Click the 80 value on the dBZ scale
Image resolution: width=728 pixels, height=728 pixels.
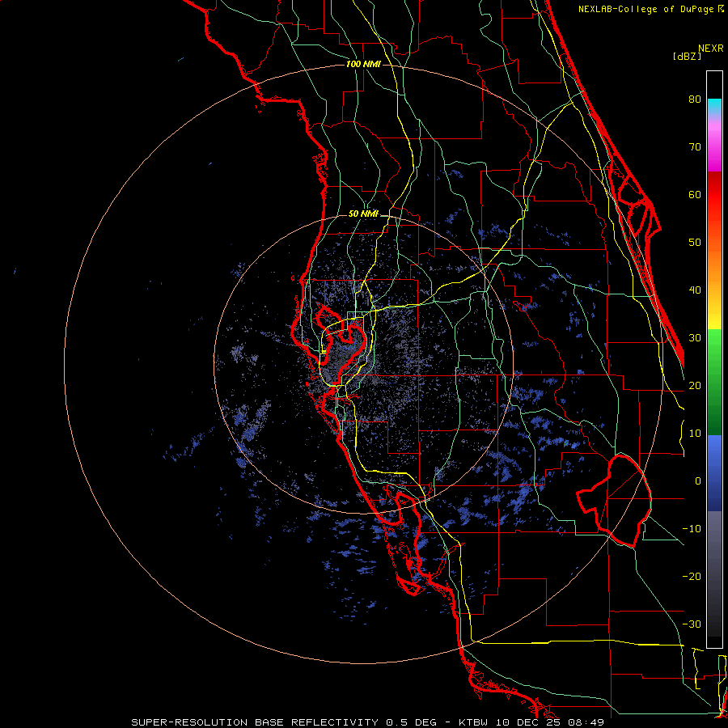coord(695,99)
